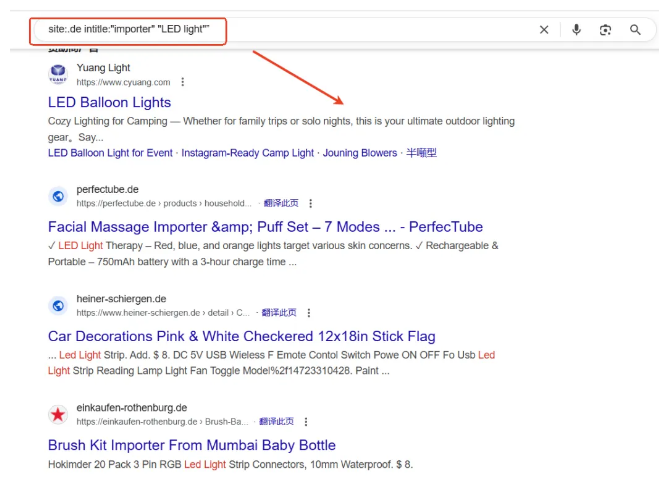Open the LED Balloon Lights result
This screenshot has width=659, height=479.
coord(109,102)
